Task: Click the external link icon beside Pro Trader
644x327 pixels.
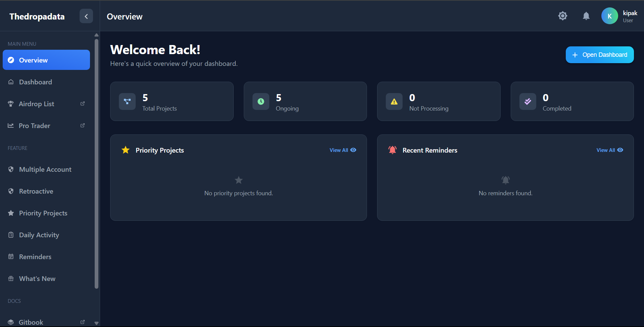Action: click(83, 126)
